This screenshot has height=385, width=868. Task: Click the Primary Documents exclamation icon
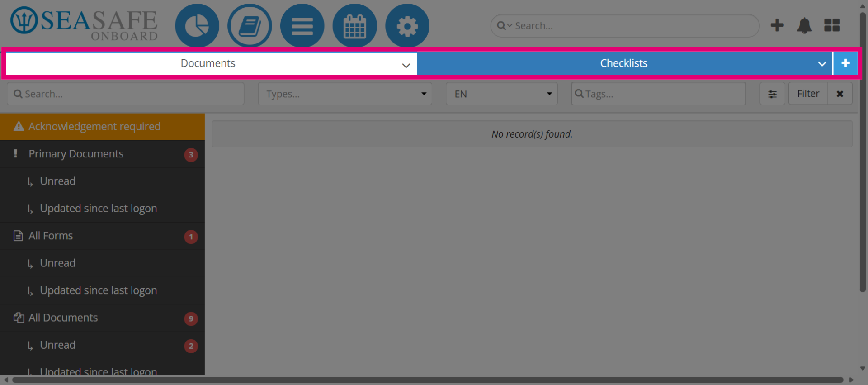click(x=16, y=154)
